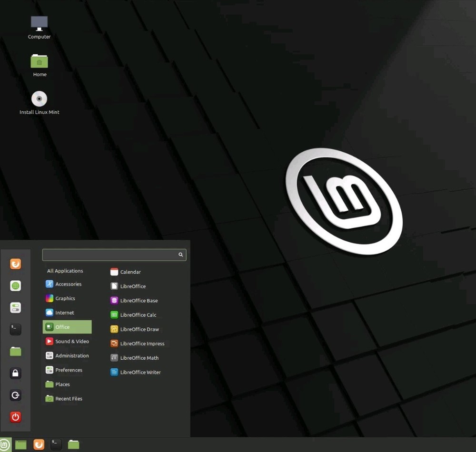Image resolution: width=476 pixels, height=452 pixels.
Task: Open a Terminal from the menu sidebar
Action: (x=15, y=329)
